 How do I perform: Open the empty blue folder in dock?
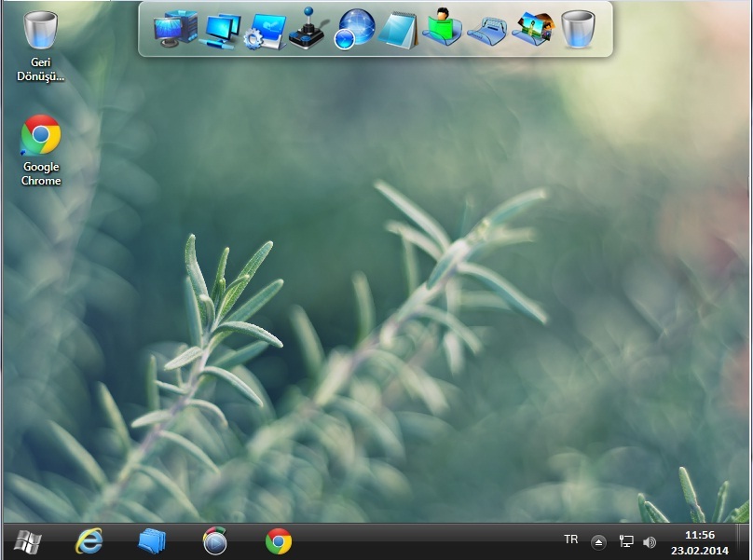pos(486,31)
